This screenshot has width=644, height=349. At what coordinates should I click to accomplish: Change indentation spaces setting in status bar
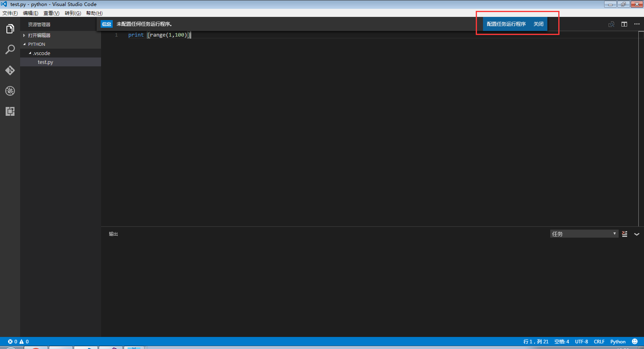click(x=561, y=341)
